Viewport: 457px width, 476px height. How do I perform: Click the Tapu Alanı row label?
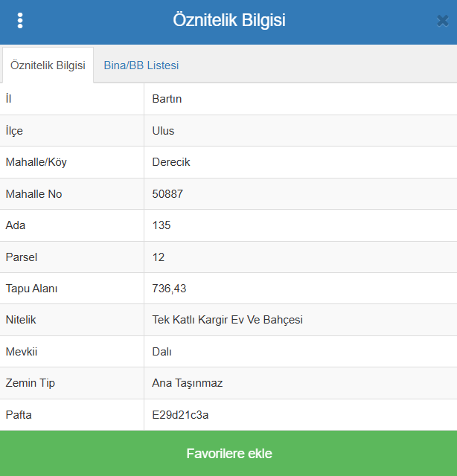pos(31,289)
